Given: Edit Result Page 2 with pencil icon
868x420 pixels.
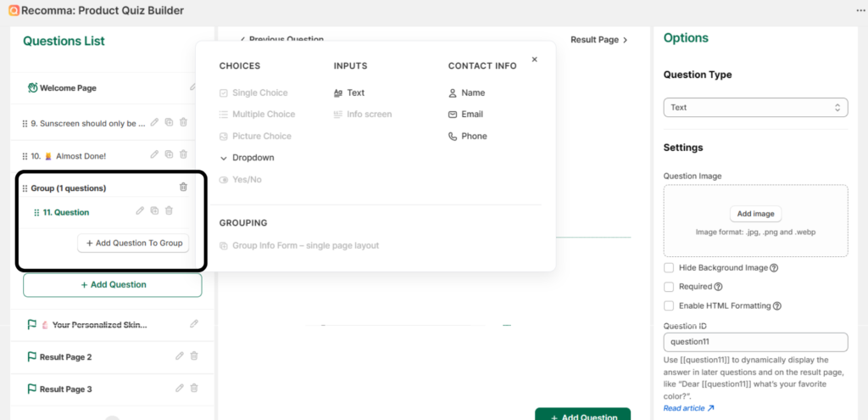Looking at the screenshot, I should (179, 356).
